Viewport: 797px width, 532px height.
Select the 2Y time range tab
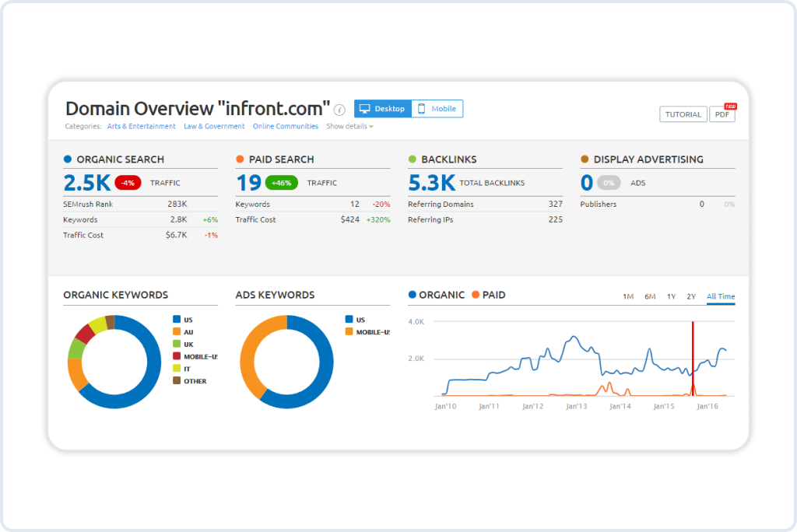[691, 296]
